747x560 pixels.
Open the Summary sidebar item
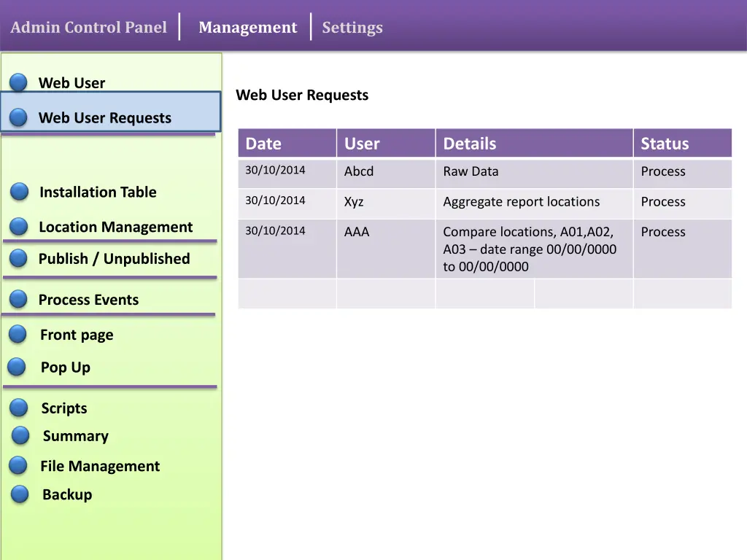(x=75, y=436)
